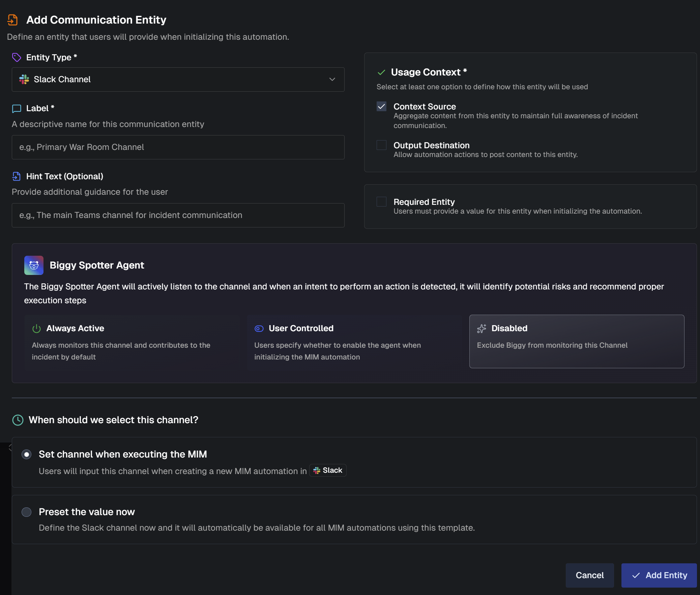The height and width of the screenshot is (595, 700).
Task: Click the document icon beside Hint Text
Action: (x=17, y=177)
